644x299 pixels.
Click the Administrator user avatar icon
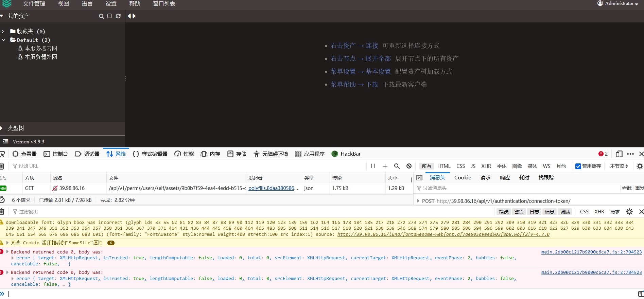pos(600,3)
